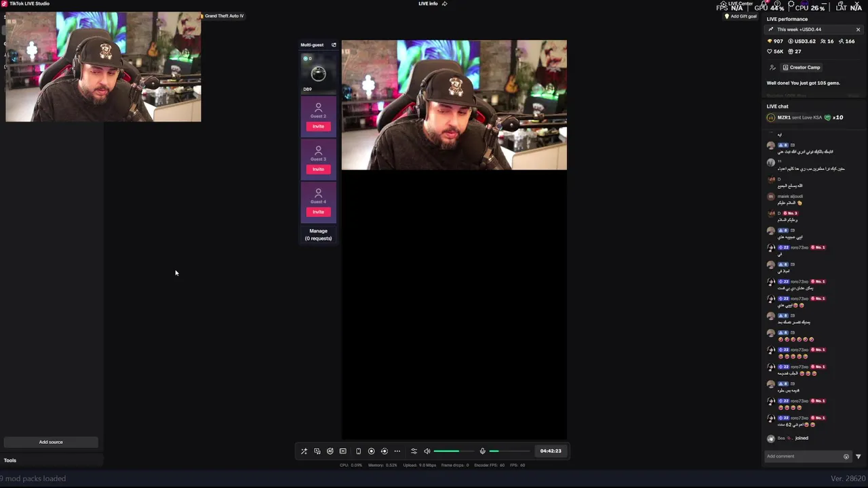Adjust the microphone volume slider
This screenshot has width=868, height=488.
point(509,451)
